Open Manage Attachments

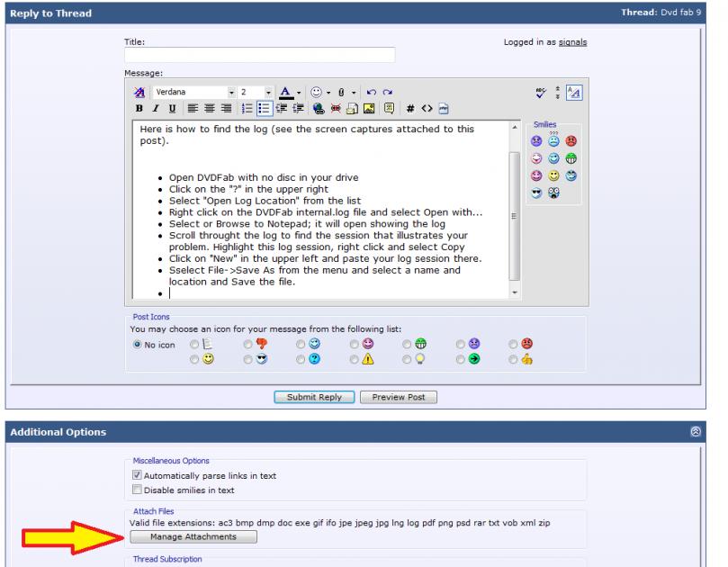[193, 536]
